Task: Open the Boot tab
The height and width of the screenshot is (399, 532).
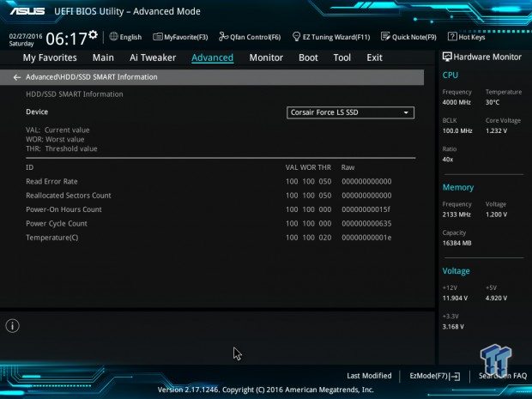Action: pos(308,57)
